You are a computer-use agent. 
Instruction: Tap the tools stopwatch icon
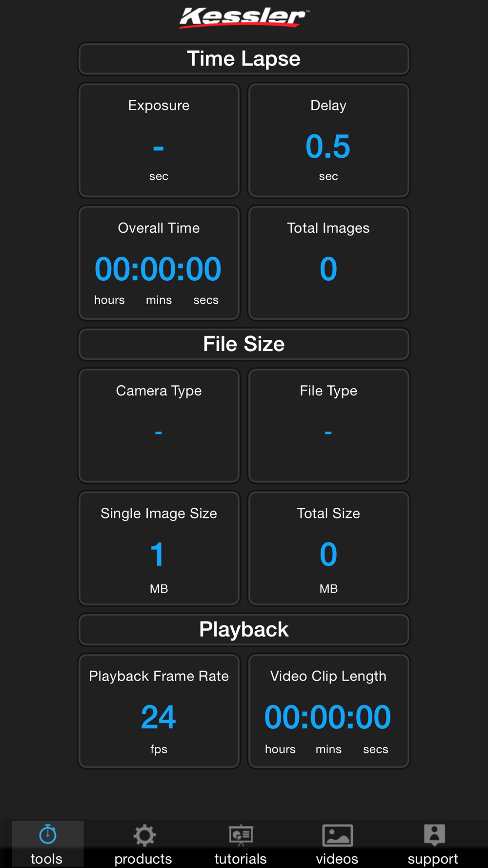click(47, 834)
